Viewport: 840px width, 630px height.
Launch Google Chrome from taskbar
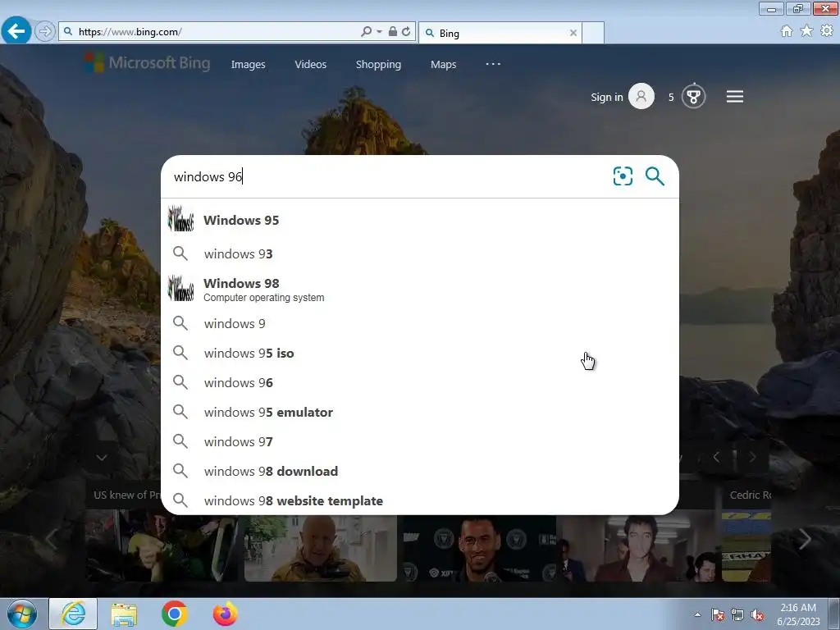(x=174, y=614)
